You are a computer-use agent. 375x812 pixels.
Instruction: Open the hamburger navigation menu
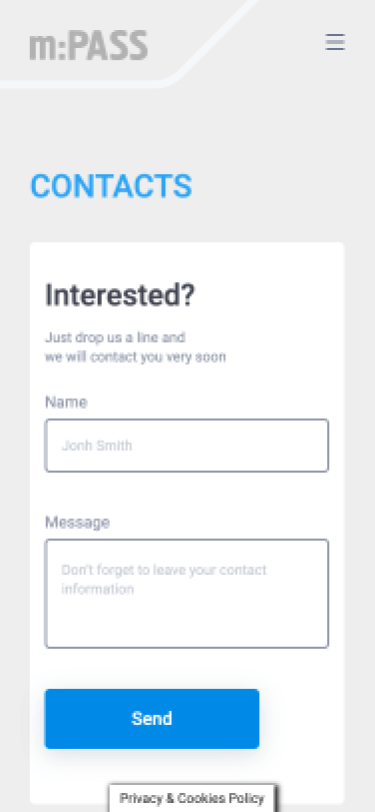click(x=335, y=42)
